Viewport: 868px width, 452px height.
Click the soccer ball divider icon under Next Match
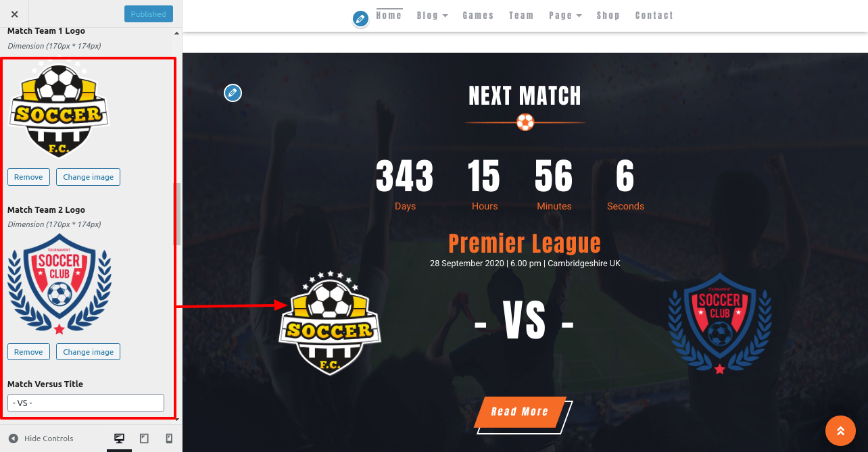click(525, 122)
